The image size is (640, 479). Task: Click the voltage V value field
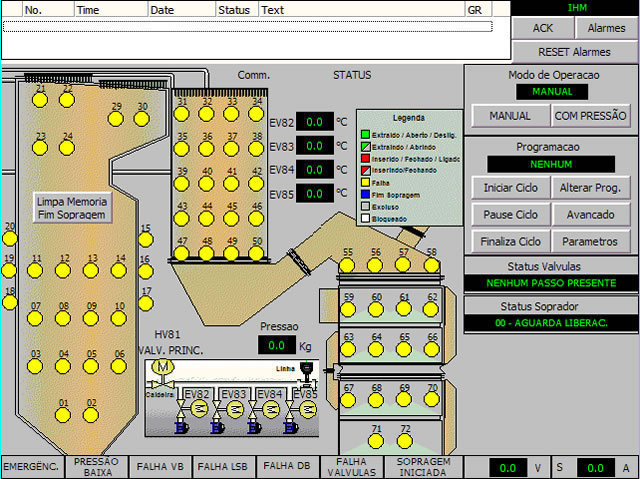(508, 468)
